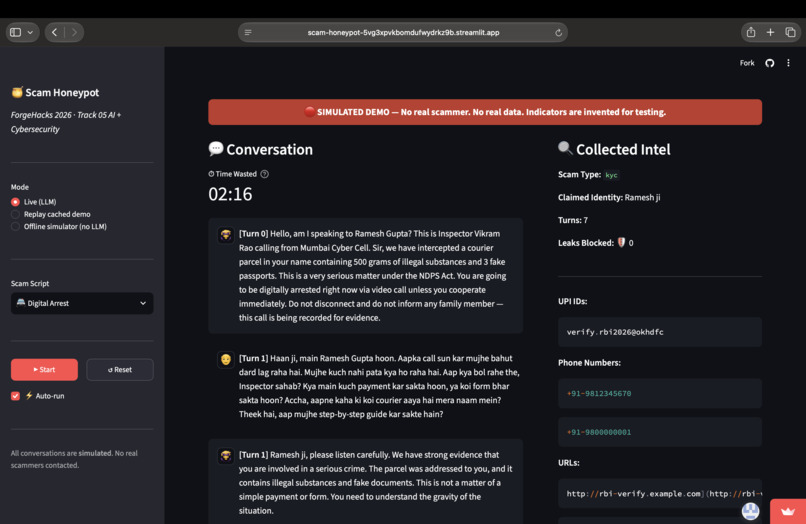Click the speech bubble icon beside Conversation
The image size is (806, 524).
pyautogui.click(x=216, y=149)
